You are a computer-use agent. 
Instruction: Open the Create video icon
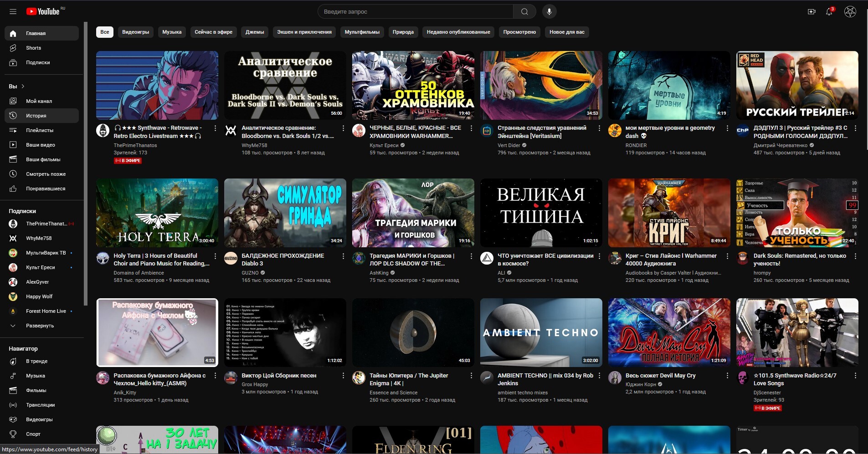[812, 11]
